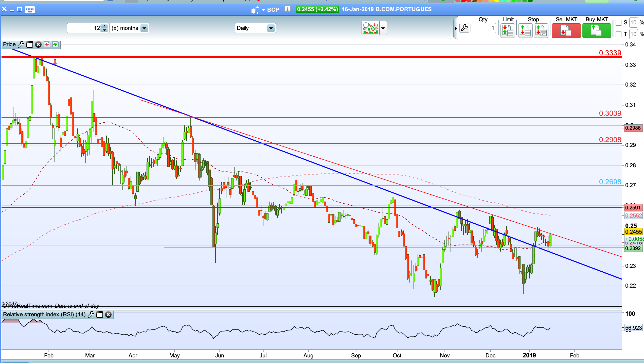Screen dimensions: 644x363
Task: Expand the chart style dropdown next to BCP
Action: (x=263, y=10)
